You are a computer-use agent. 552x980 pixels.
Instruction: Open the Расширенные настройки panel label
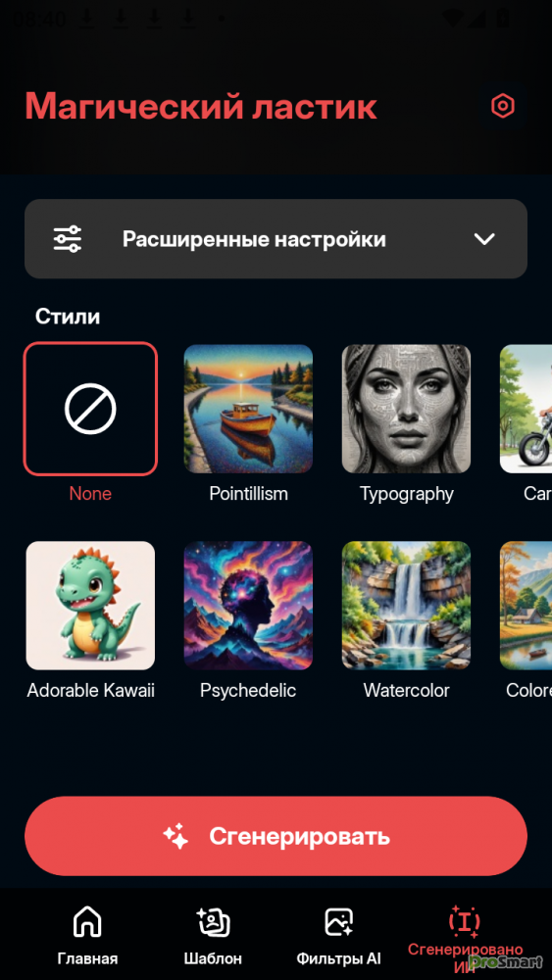point(254,239)
